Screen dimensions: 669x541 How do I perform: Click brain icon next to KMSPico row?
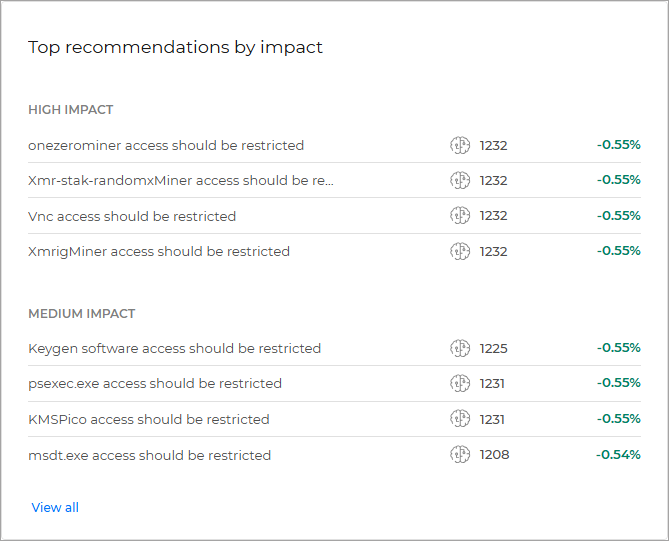tap(460, 419)
